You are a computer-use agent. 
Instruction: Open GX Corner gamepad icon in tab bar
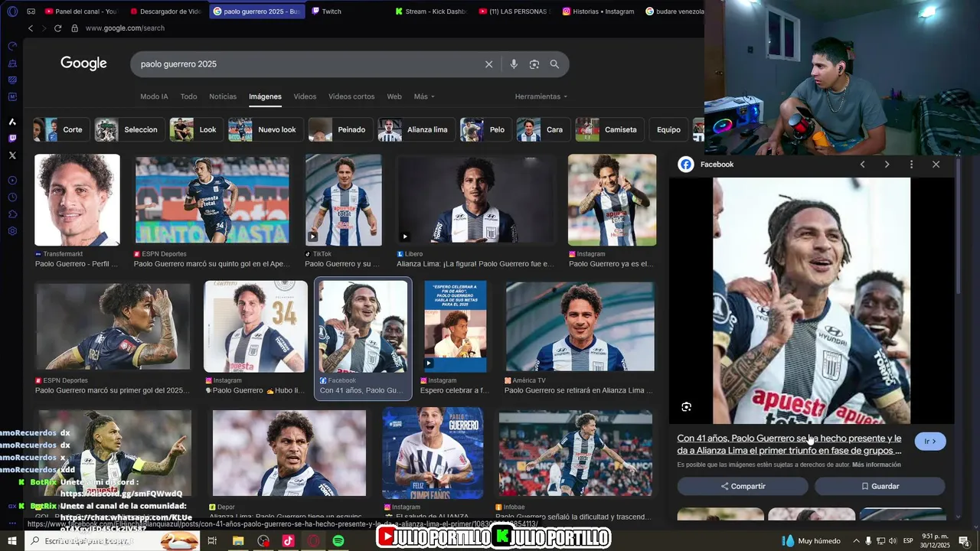pyautogui.click(x=31, y=11)
